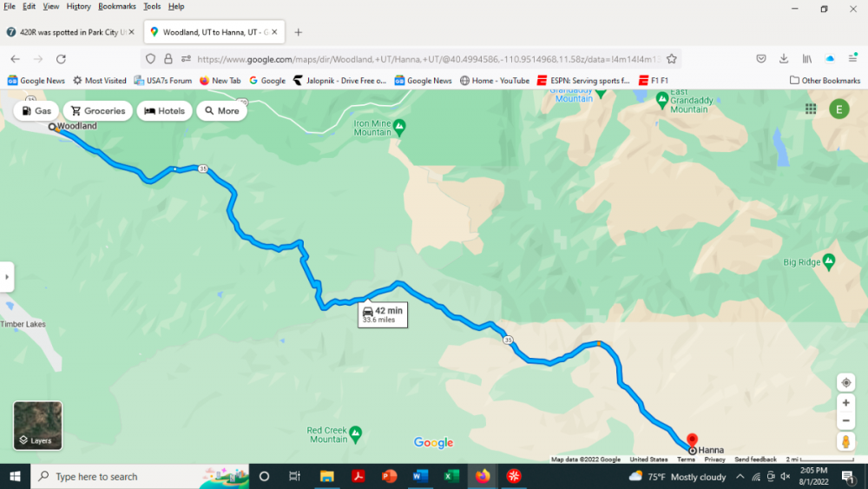
Task: Show hidden system tray icons
Action: coord(740,476)
